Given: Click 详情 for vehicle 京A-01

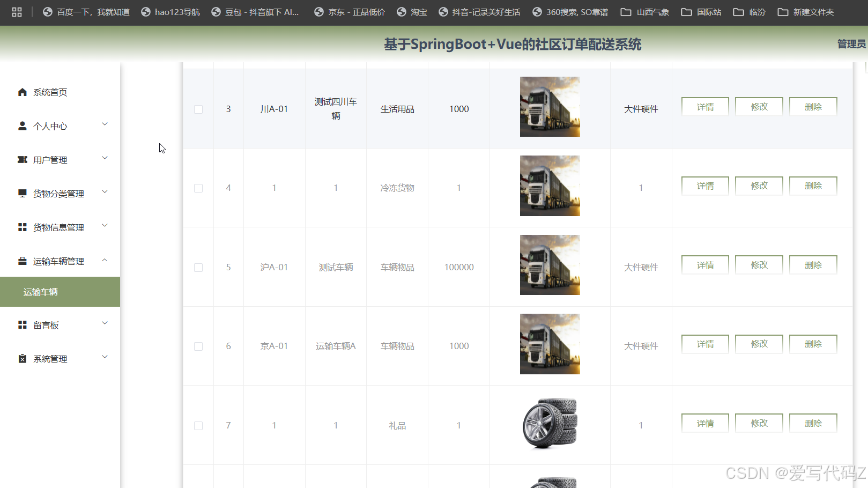Looking at the screenshot, I should (x=705, y=344).
